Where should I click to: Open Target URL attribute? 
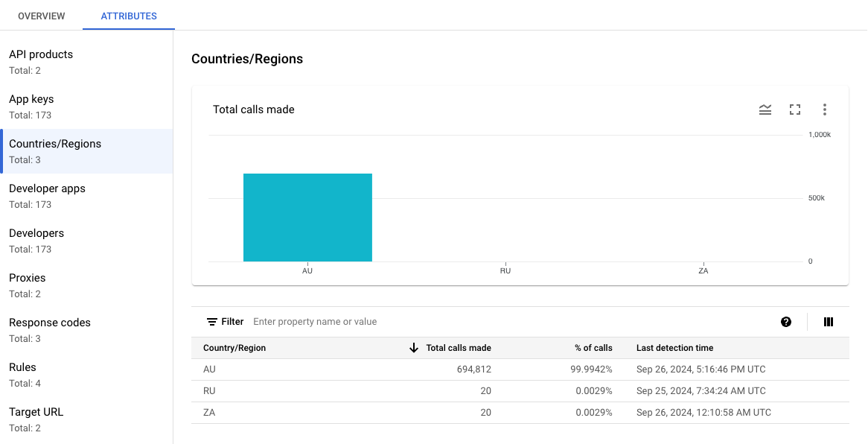[86, 419]
